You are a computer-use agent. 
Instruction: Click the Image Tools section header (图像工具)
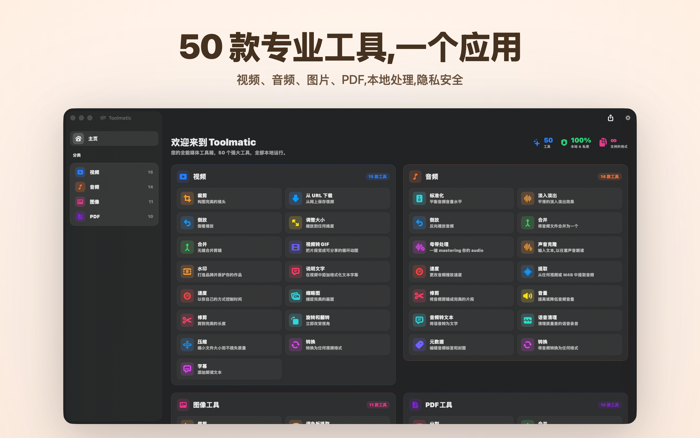pyautogui.click(x=206, y=405)
